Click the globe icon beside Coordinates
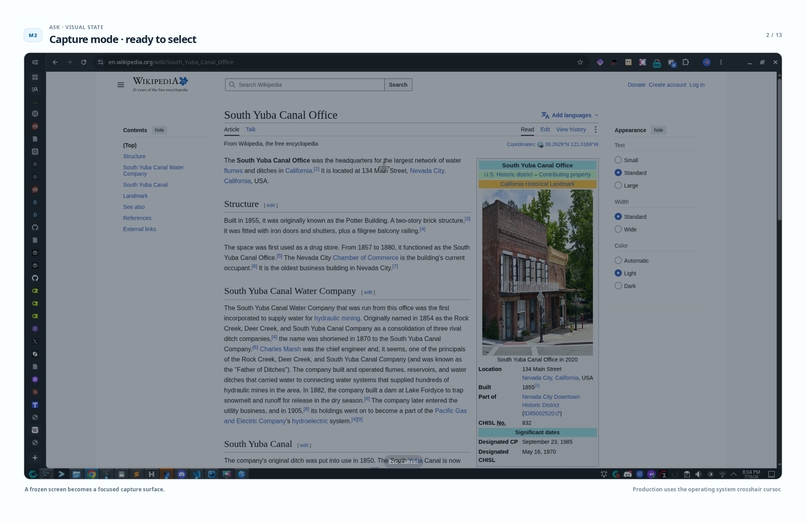Viewport: 806px width, 522px height. click(540, 144)
